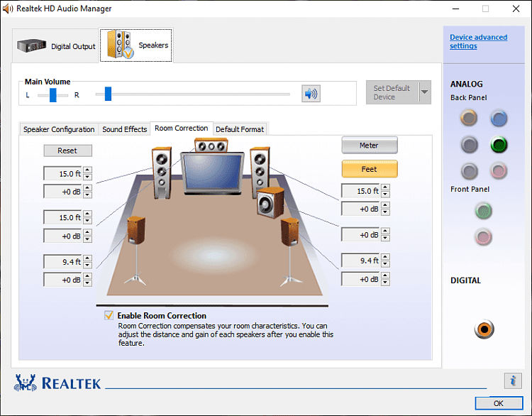Screen dimensions: 532x416
Task: Select the center speaker above the TV
Action: click(x=211, y=146)
